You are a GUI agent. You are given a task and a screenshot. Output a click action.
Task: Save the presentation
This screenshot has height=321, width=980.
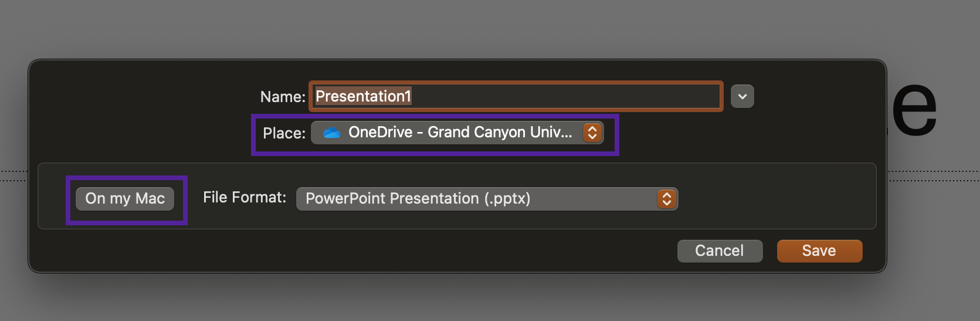(819, 251)
